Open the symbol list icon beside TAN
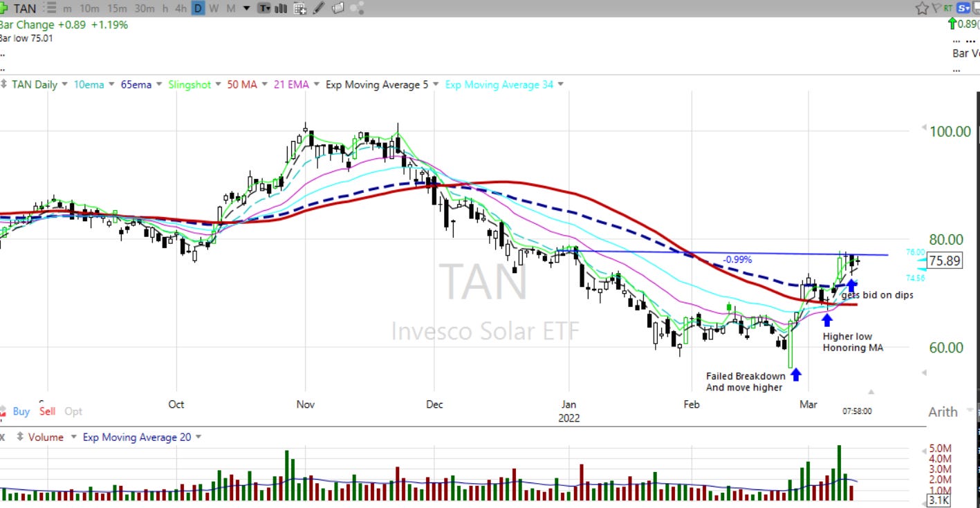The width and height of the screenshot is (980, 508). [48, 9]
